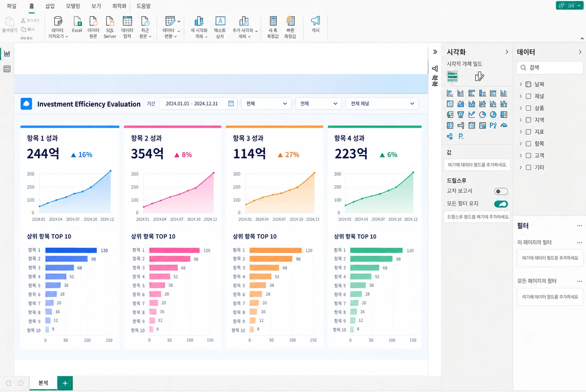Viewport: 586px width, 392px height.
Task: Select the 분석 page tab
Action: [43, 383]
